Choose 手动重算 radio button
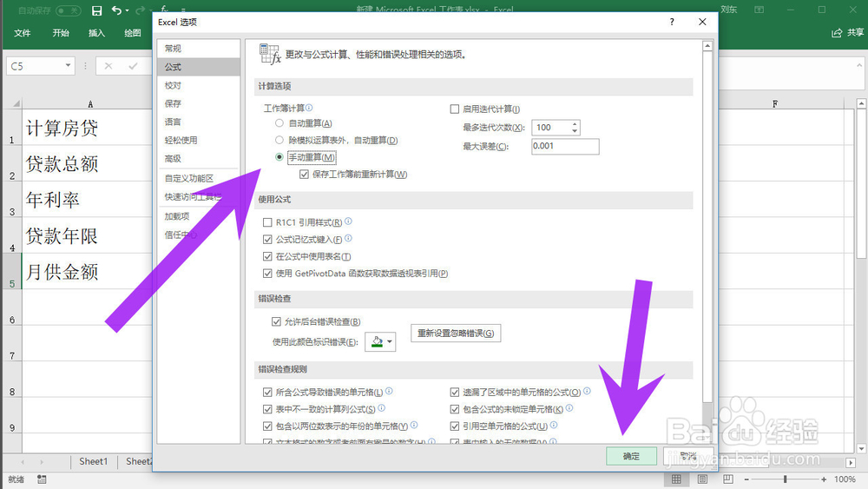The height and width of the screenshot is (489, 868). point(279,157)
